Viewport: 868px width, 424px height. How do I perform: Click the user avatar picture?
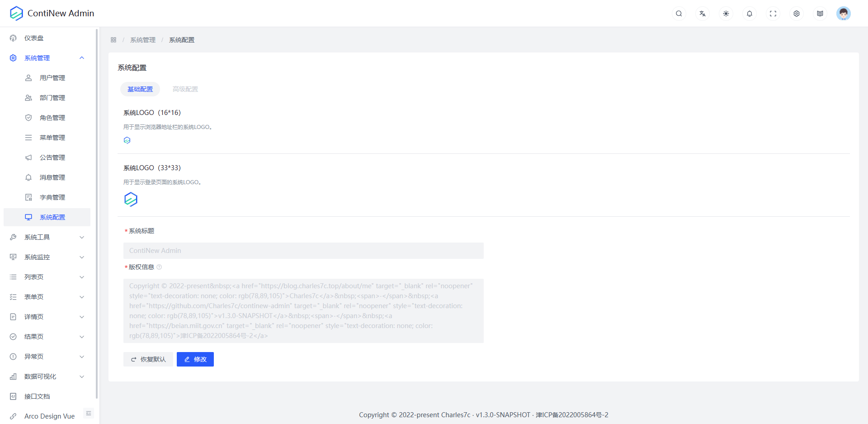[x=843, y=14]
